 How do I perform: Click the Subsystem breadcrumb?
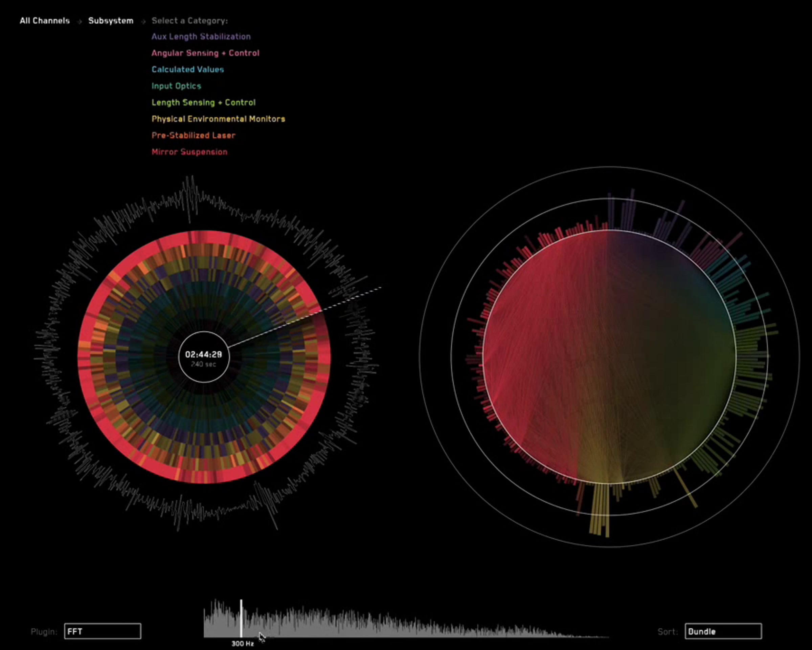(111, 21)
